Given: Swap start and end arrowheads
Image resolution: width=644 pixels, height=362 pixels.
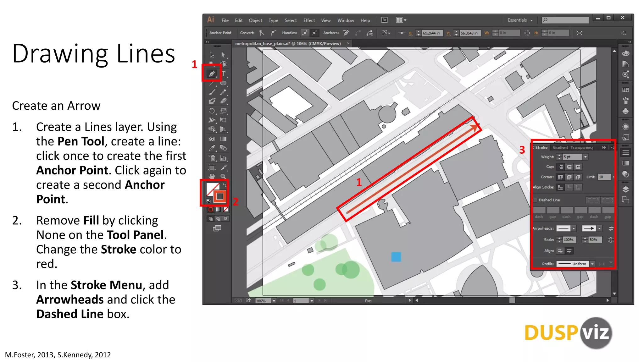Looking at the screenshot, I should (611, 228).
